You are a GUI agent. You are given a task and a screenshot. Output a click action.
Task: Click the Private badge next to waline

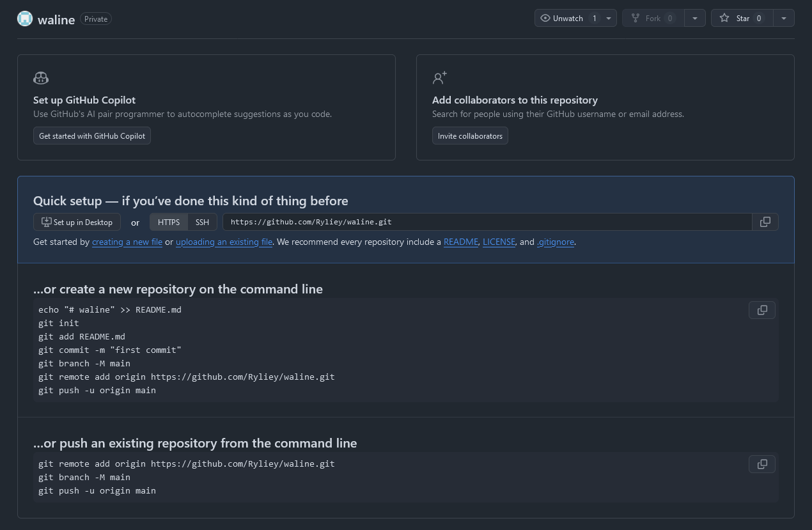95,19
